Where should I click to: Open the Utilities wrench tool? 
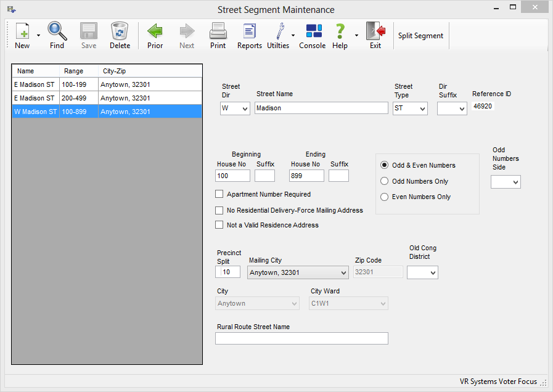pyautogui.click(x=278, y=35)
